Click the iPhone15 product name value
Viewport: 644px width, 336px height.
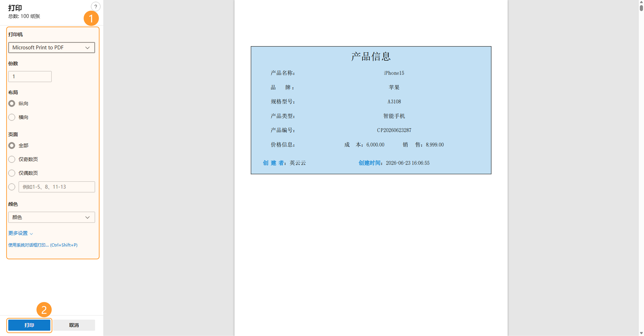point(394,73)
